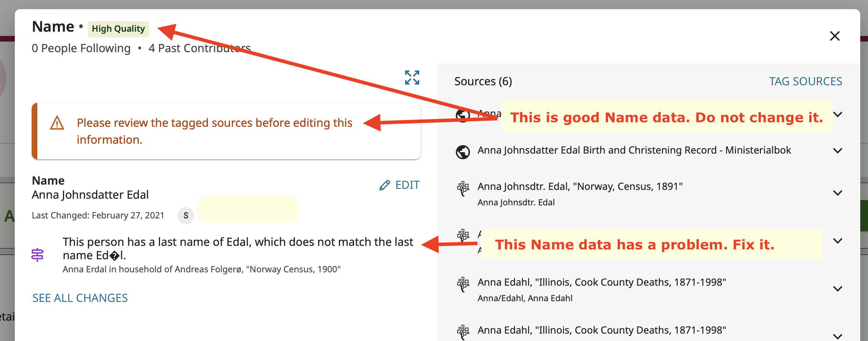Screen dimensions: 868x341
Task: Click 'Please review the tagged sources' warning message
Action: point(215,131)
